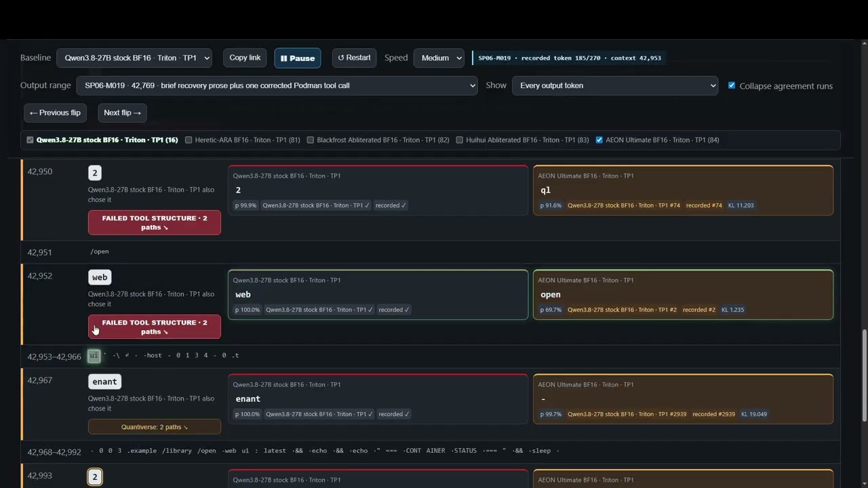The height and width of the screenshot is (488, 868).
Task: Open the Qwen stock card showing 'enant'
Action: click(378, 399)
